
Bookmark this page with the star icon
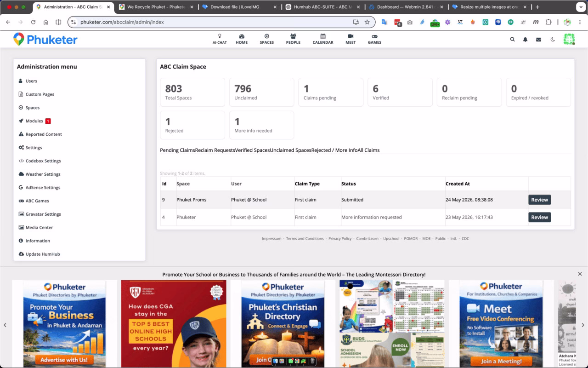(x=367, y=22)
